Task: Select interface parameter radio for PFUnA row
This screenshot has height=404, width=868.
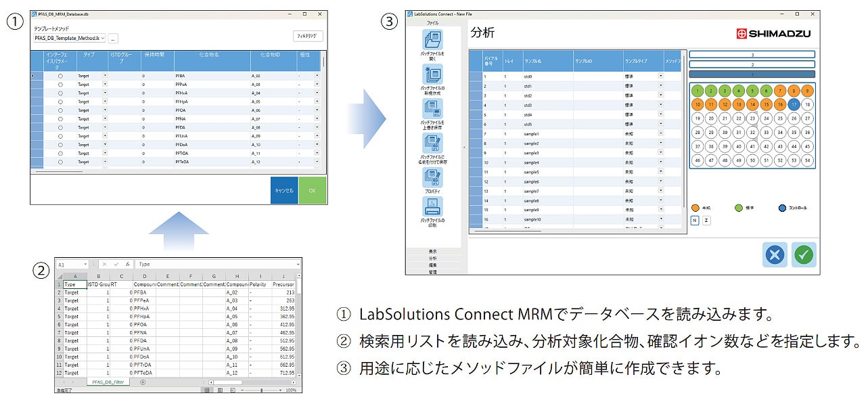Action: click(60, 136)
